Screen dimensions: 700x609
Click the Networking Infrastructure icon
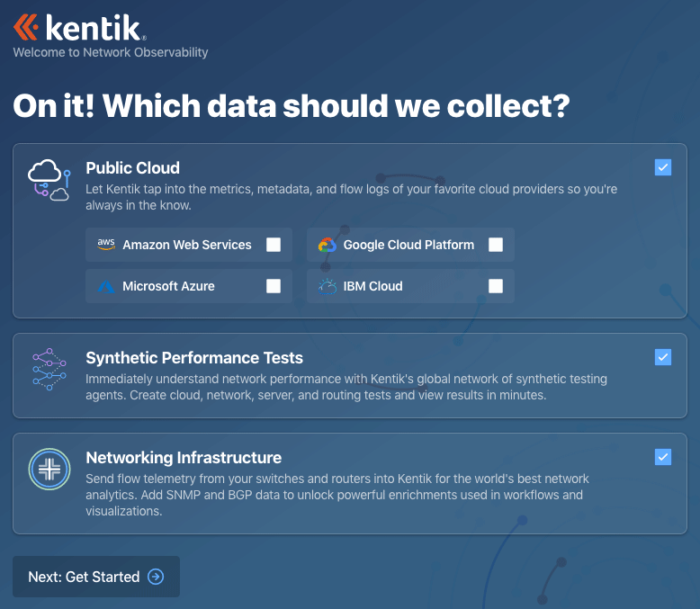[x=49, y=469]
